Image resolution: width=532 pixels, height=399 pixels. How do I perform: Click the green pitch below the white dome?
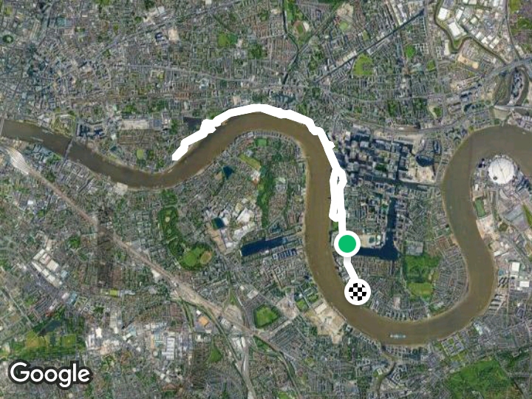480,208
